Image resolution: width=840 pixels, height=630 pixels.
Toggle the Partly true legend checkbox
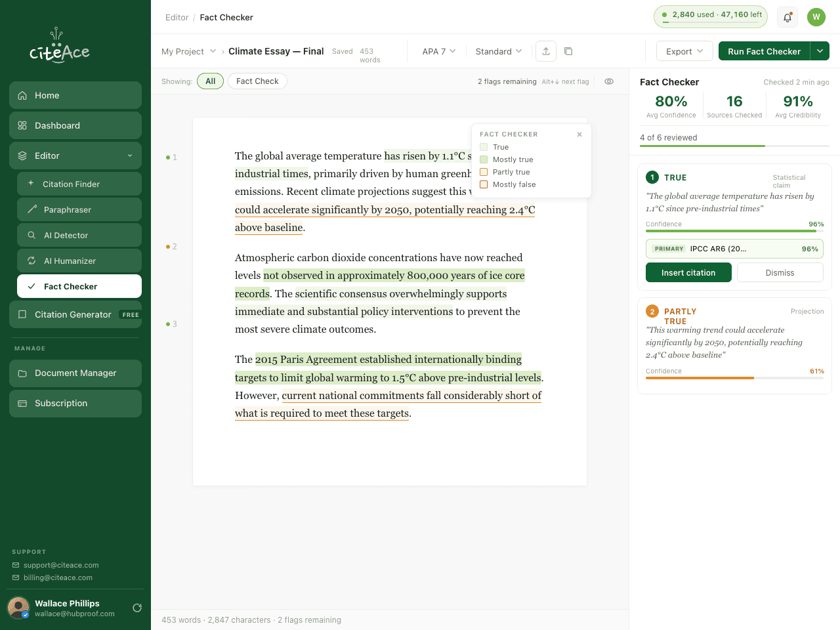pyautogui.click(x=484, y=172)
